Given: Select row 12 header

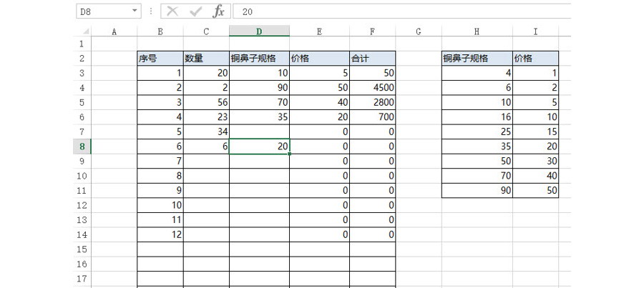Looking at the screenshot, I should coord(82,205).
